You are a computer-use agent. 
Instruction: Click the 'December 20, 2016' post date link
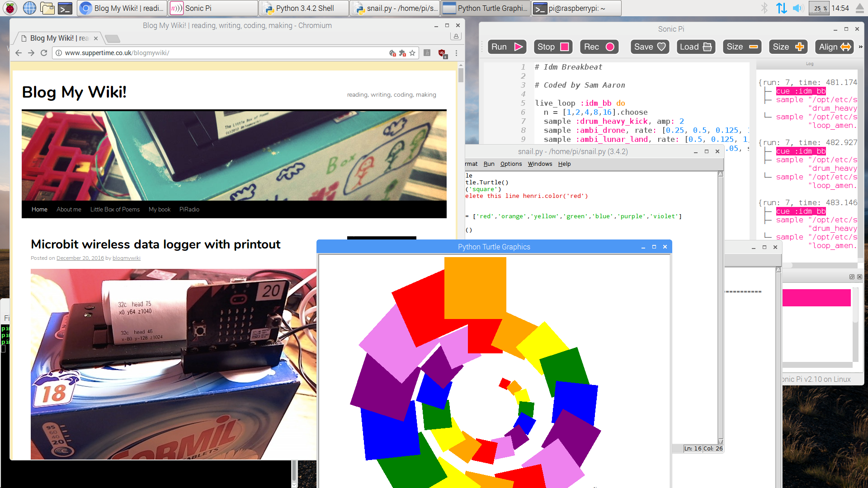tap(80, 258)
